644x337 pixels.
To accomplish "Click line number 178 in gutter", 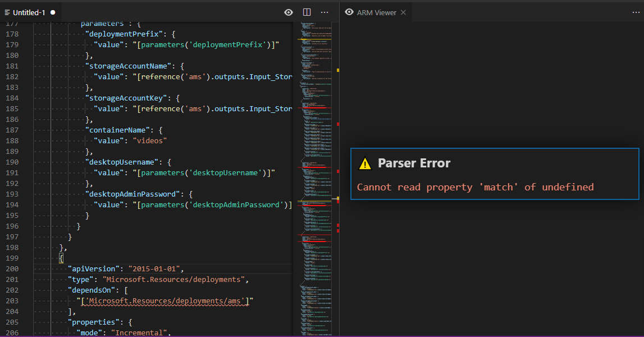I will pos(12,34).
